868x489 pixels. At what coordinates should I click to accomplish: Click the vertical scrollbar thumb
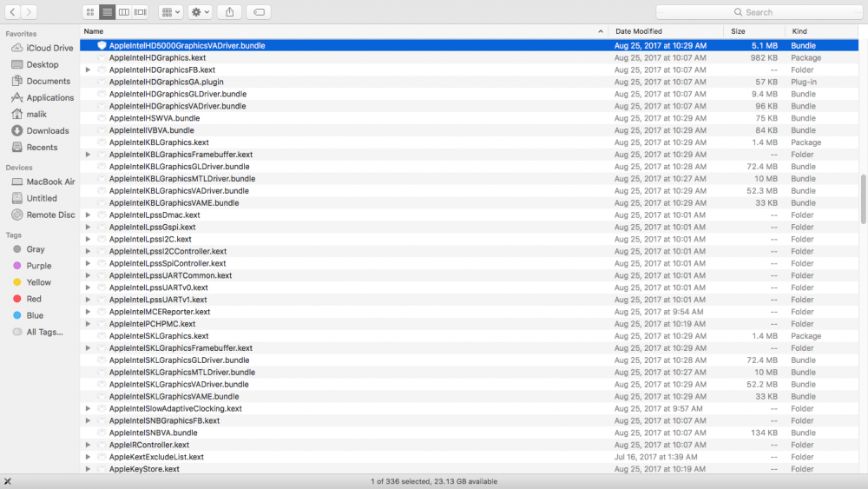[863, 200]
